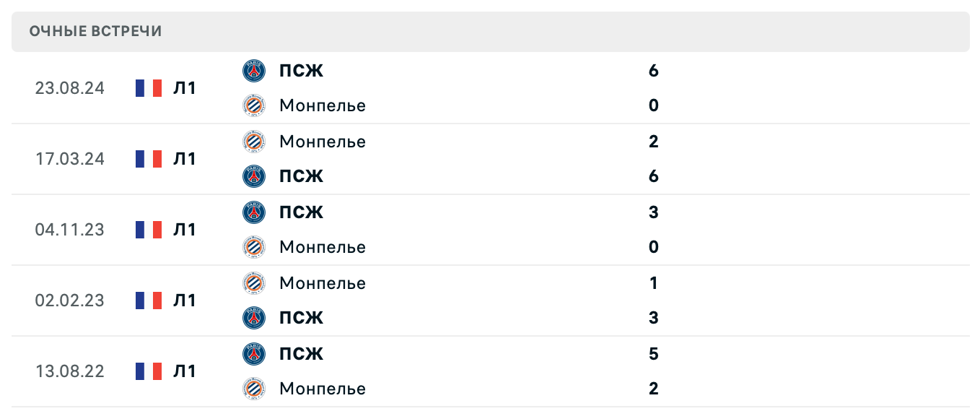Click the Montpellier logo in the 02.02.23 match
This screenshot has width=980, height=419.
(x=254, y=283)
